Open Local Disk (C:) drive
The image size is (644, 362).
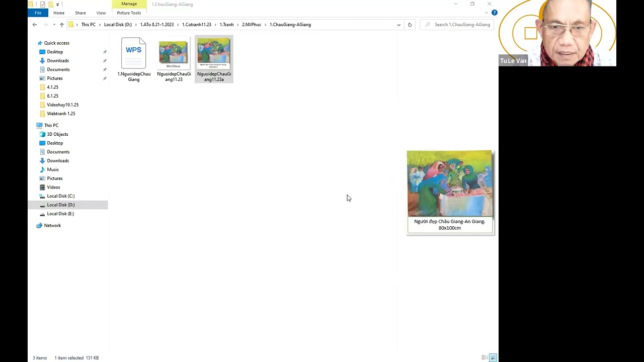60,196
